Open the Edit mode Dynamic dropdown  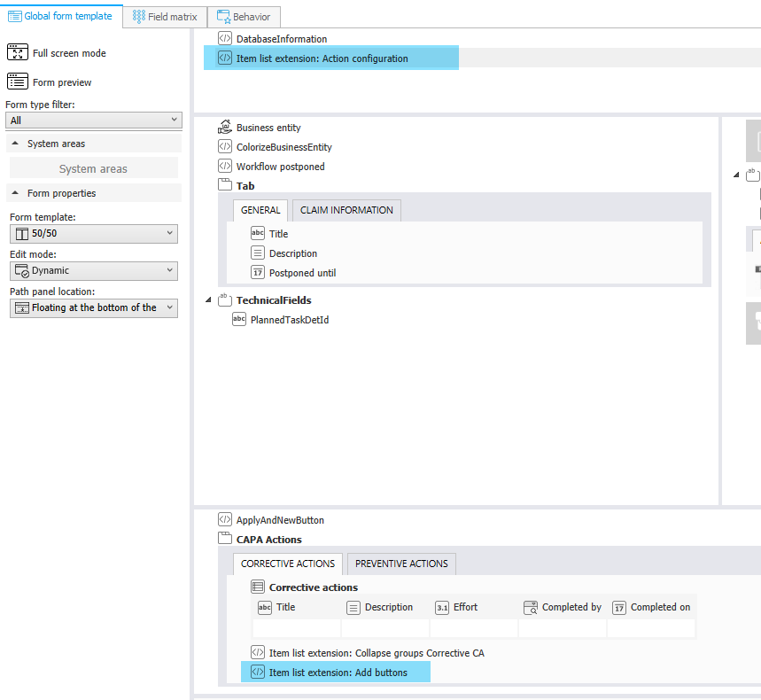[93, 271]
